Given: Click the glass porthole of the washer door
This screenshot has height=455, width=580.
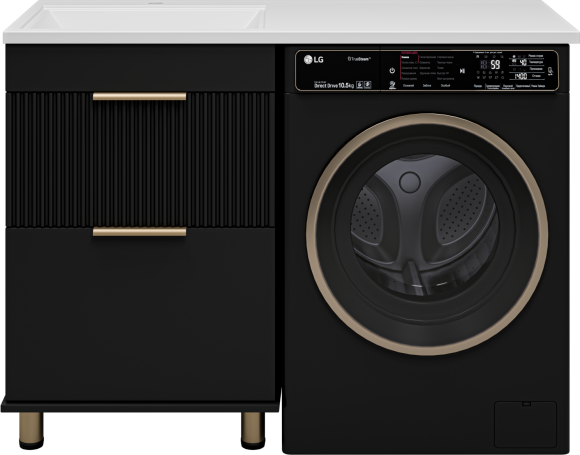Looking at the screenshot, I should point(424,225).
